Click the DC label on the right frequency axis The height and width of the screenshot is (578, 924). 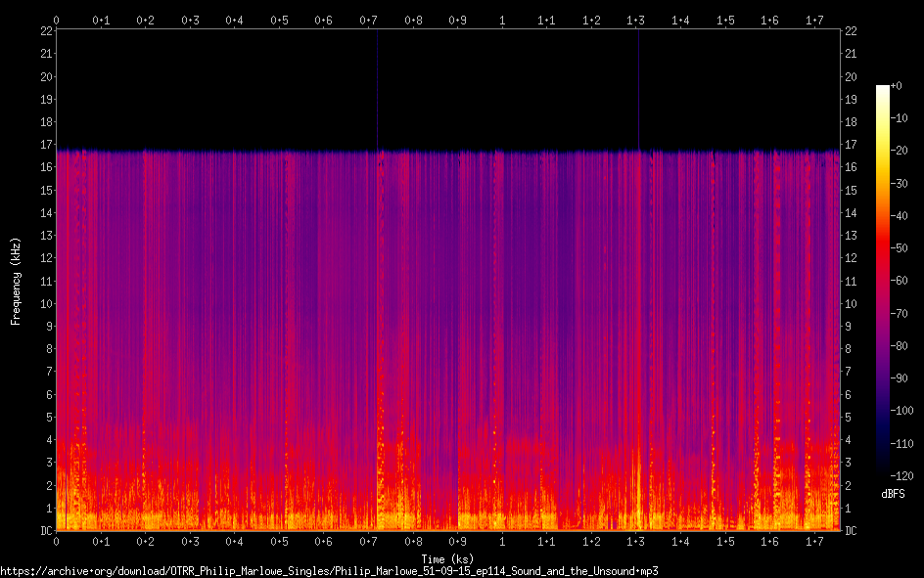click(x=851, y=531)
